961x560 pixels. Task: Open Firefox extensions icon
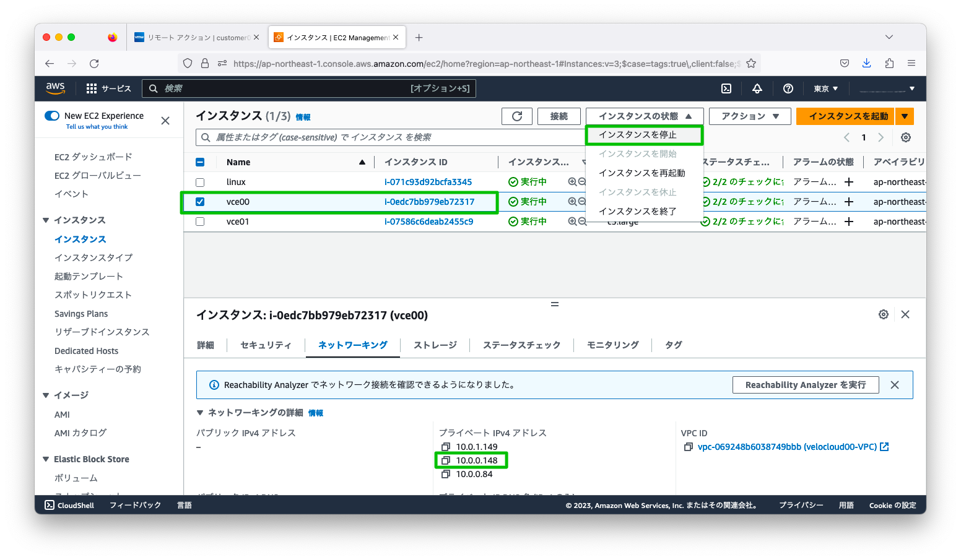click(x=889, y=63)
